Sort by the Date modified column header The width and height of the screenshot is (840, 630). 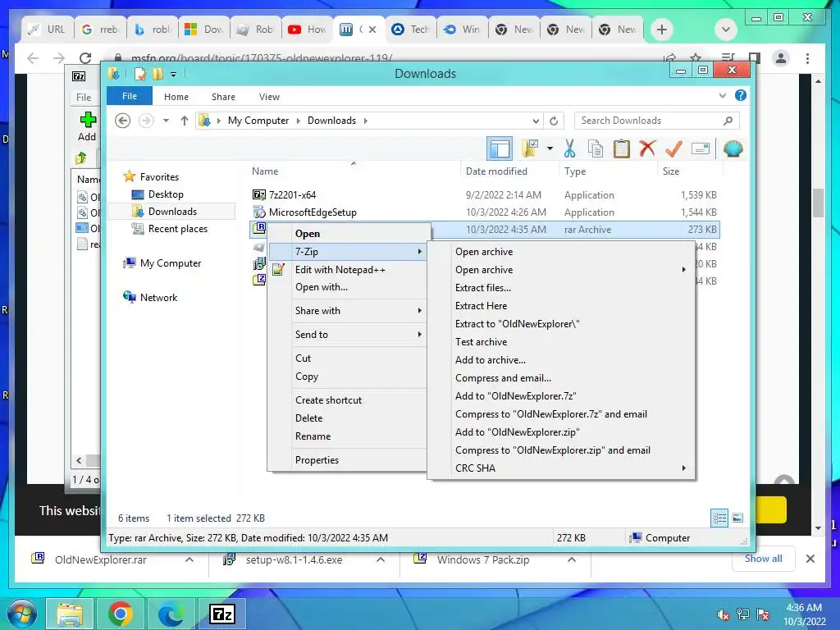point(496,171)
